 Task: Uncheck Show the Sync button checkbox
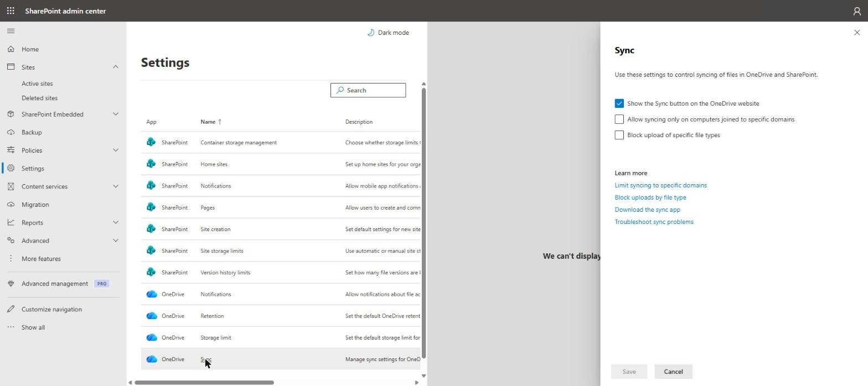pyautogui.click(x=619, y=103)
